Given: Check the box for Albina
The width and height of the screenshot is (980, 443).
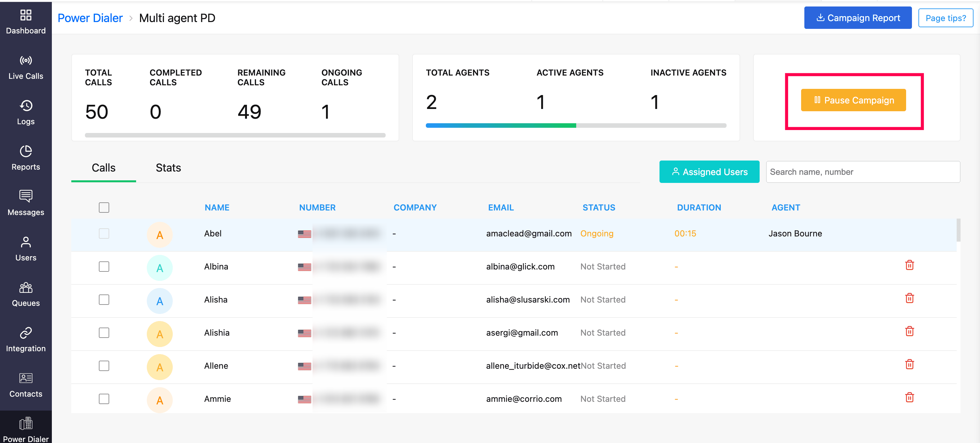Looking at the screenshot, I should 104,266.
